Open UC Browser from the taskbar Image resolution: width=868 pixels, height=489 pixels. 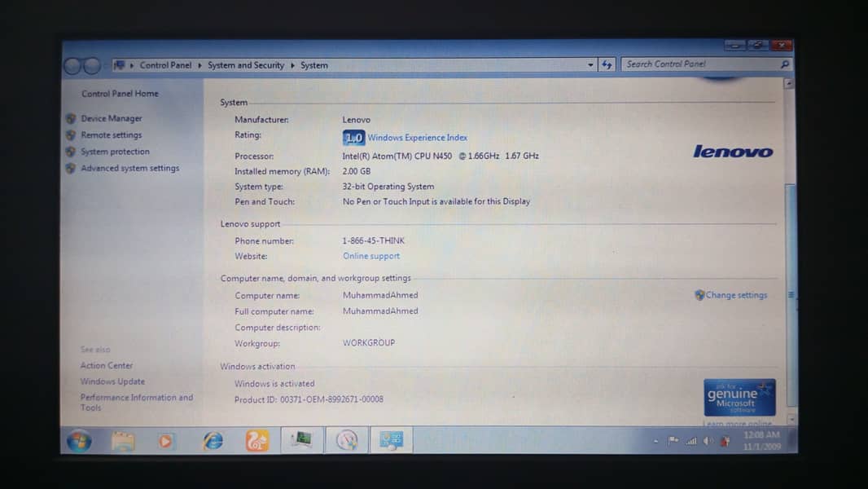click(x=257, y=441)
